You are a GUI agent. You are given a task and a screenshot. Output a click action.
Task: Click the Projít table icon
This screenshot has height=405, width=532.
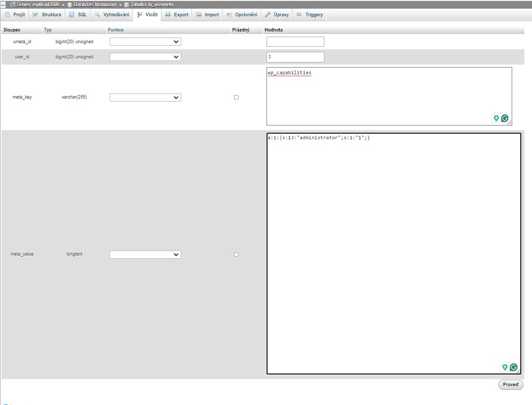[8, 15]
